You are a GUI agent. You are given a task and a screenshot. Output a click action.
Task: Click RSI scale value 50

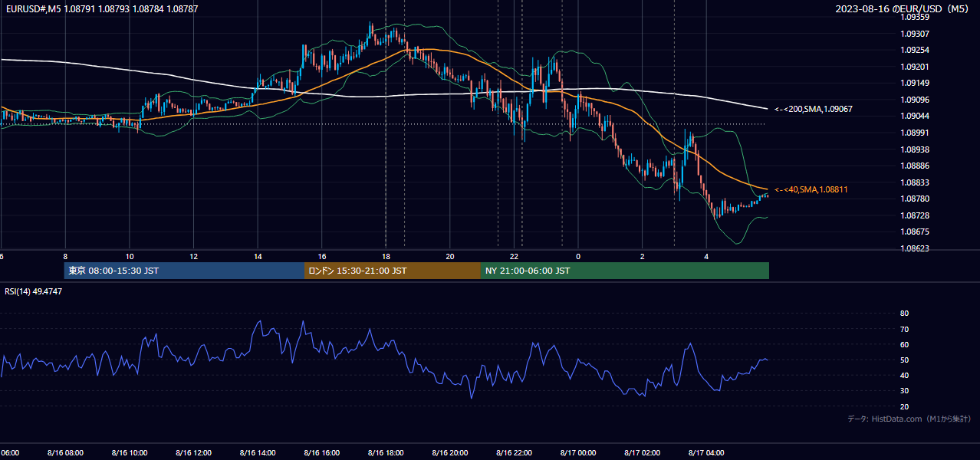point(905,360)
